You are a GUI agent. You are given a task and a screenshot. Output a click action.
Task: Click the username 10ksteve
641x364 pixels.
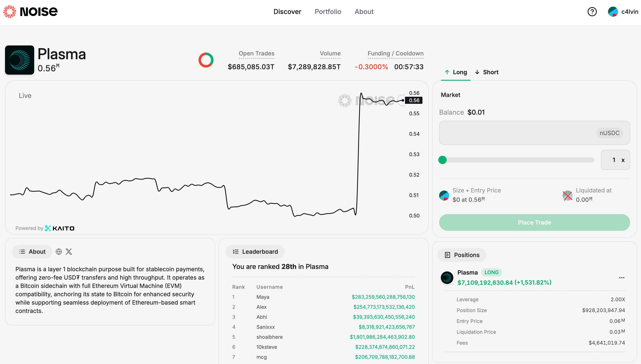pos(266,347)
